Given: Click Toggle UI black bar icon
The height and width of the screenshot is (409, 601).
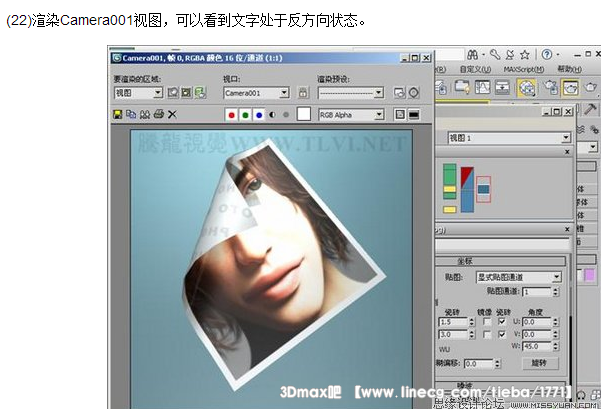Looking at the screenshot, I should pos(414,114).
